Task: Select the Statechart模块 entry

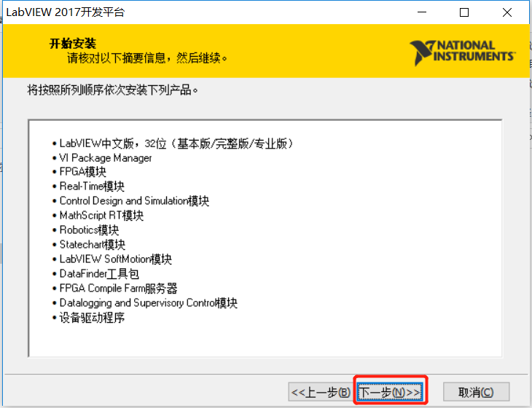Action: tap(89, 244)
